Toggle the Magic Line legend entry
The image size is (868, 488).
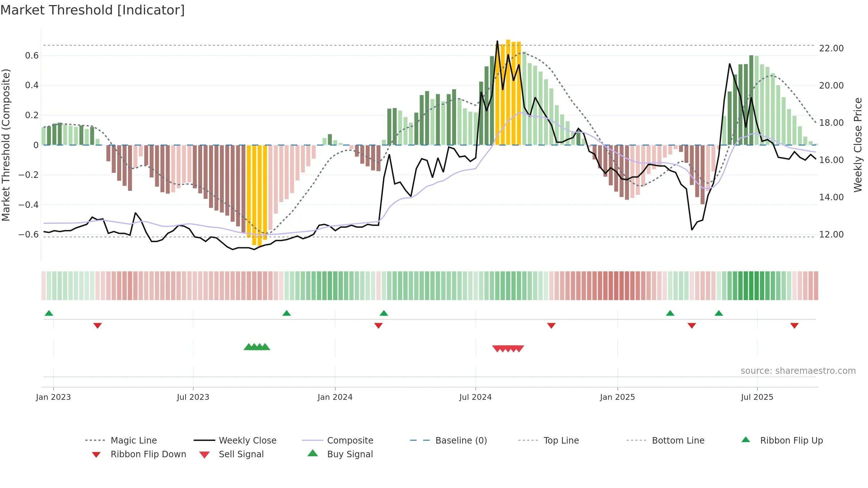coord(121,440)
